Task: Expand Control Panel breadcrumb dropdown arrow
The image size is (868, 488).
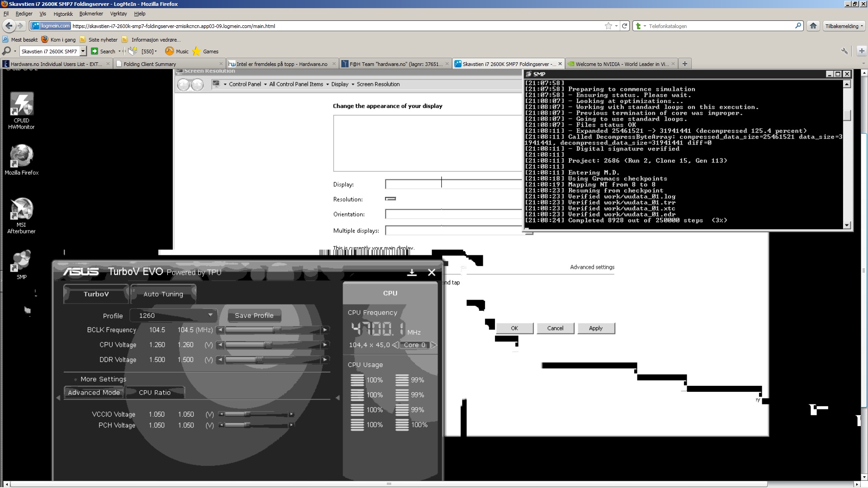Action: coord(265,84)
